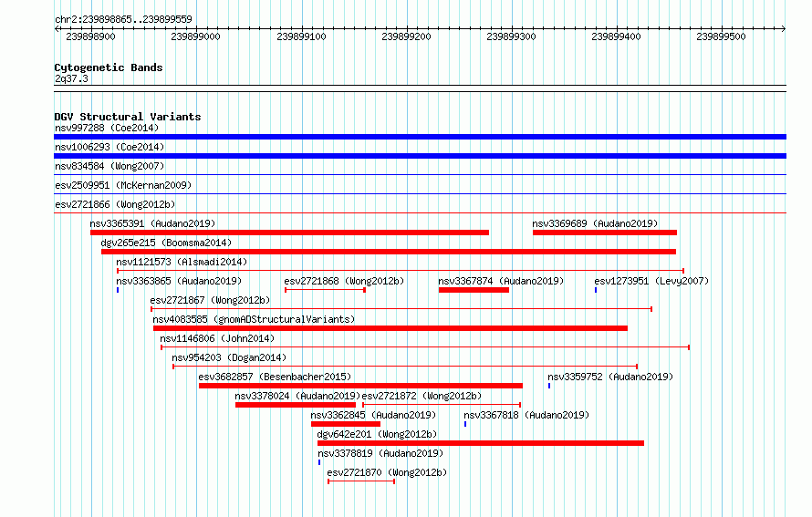Click the red bar under nsv3369689
Image resolution: width=812 pixels, height=517 pixels.
click(605, 233)
